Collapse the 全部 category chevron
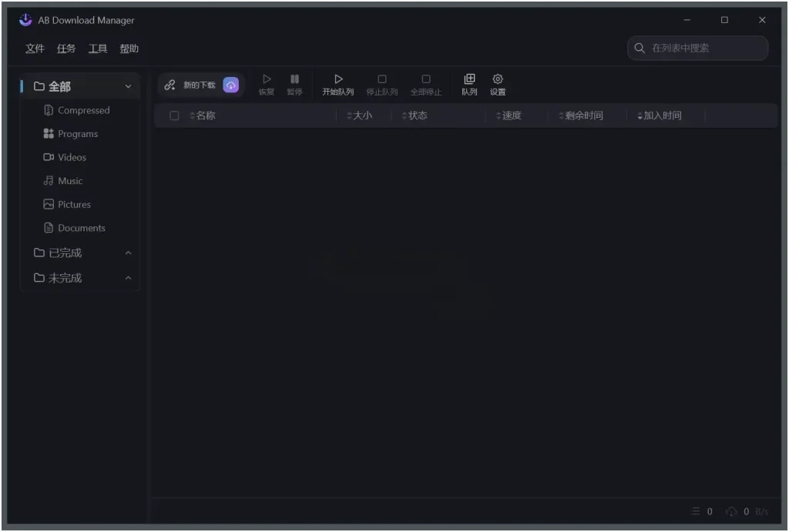 129,86
